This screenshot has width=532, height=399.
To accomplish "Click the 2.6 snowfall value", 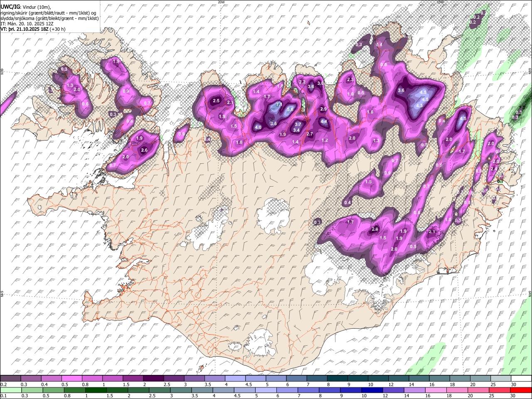I will (x=144, y=150).
